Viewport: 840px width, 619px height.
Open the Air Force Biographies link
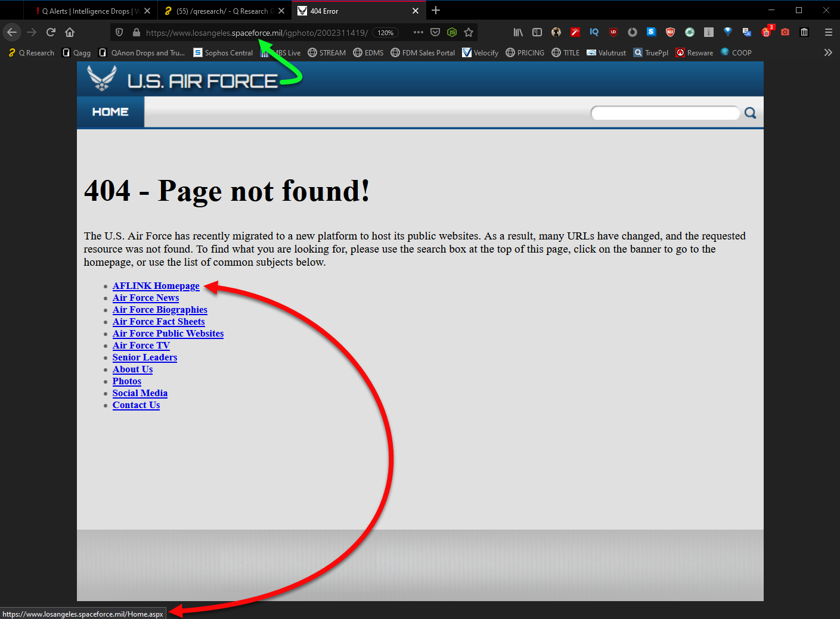coord(160,310)
